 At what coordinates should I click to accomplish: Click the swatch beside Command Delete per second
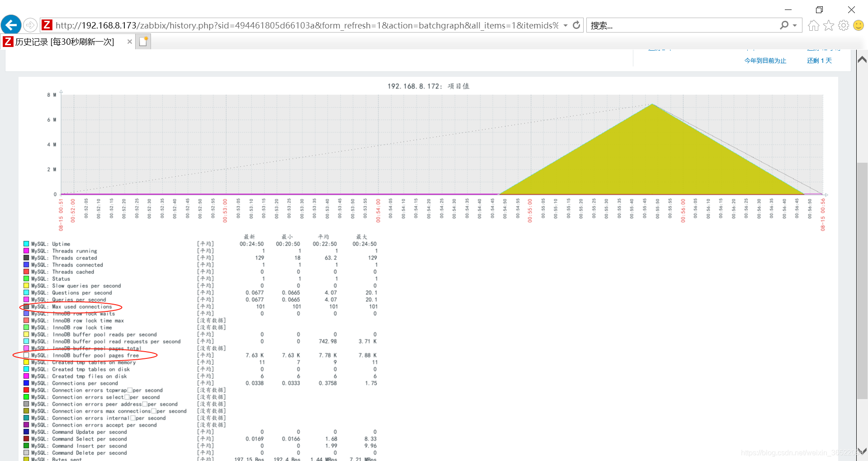(x=26, y=453)
